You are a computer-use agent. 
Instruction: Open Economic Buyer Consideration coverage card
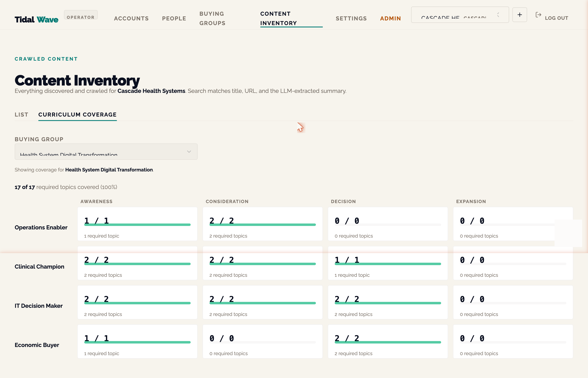click(262, 341)
